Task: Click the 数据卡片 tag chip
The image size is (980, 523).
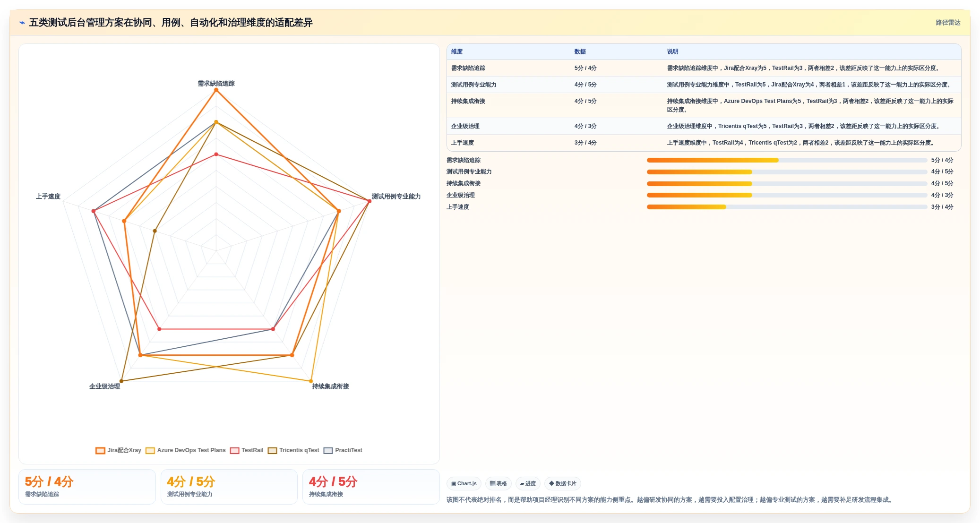Action: pos(563,483)
